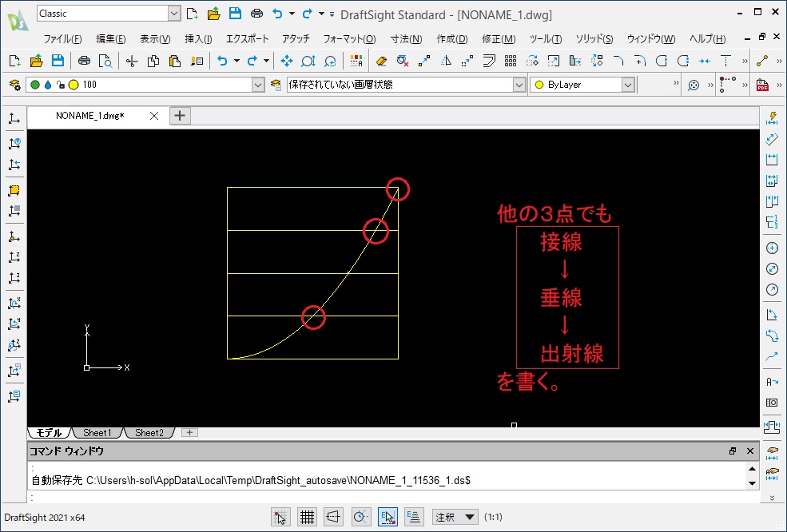Close the コマンド ウィンドウ panel
This screenshot has width=787, height=532.
[750, 451]
